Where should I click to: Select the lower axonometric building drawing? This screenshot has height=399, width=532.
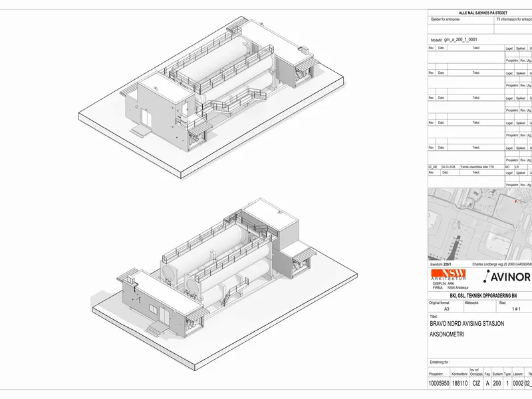click(225, 283)
